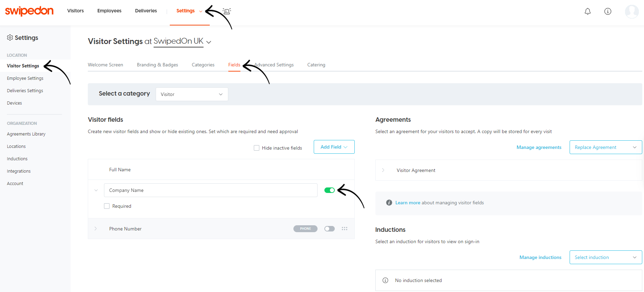Click the Settings gear icon in sidebar
Screen dimensions: 644x292
coord(10,37)
